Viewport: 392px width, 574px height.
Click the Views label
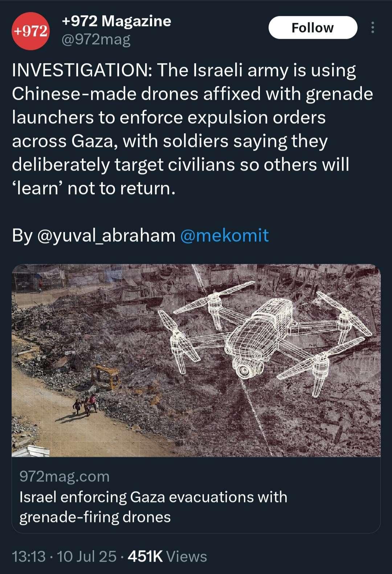tap(187, 556)
